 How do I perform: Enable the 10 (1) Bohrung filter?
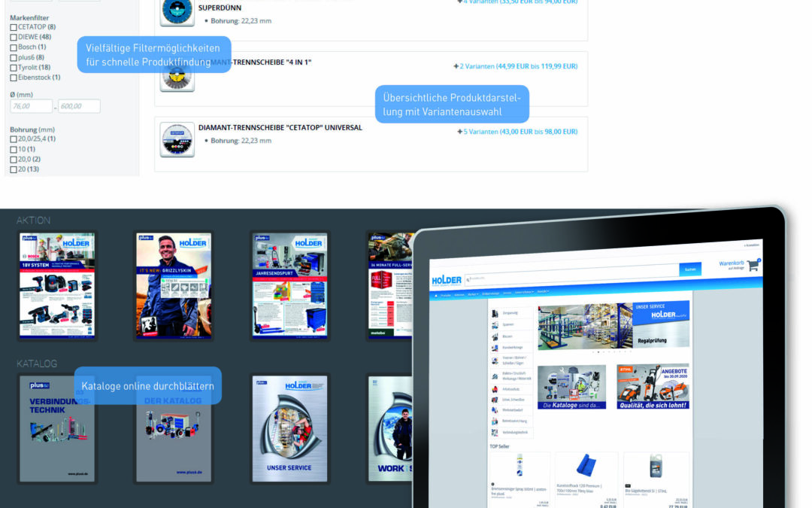(x=14, y=149)
